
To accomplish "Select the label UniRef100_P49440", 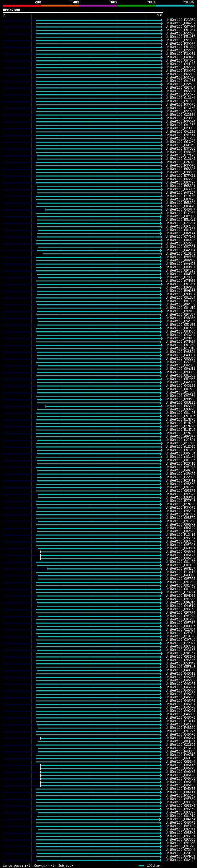I will pos(180,57).
